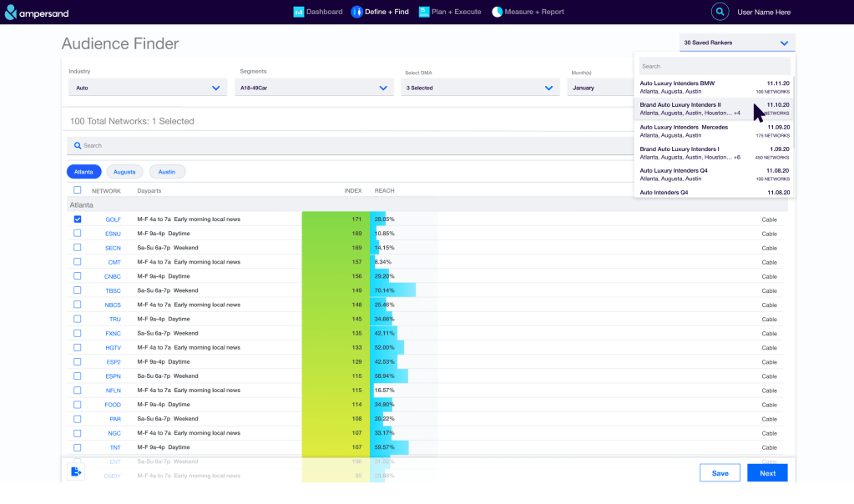
Task: Open the Segments dropdown showing A18-49Car
Action: click(314, 88)
